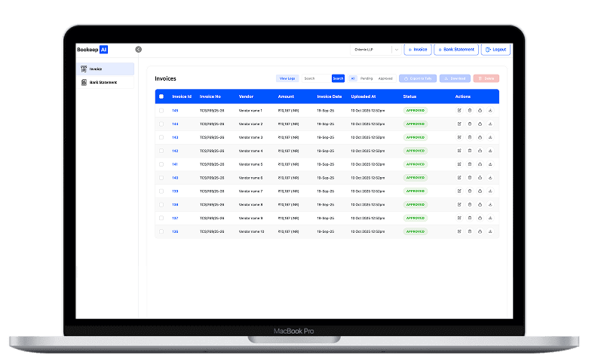Click the Vendor column header
589x364 pixels.
[246, 96]
